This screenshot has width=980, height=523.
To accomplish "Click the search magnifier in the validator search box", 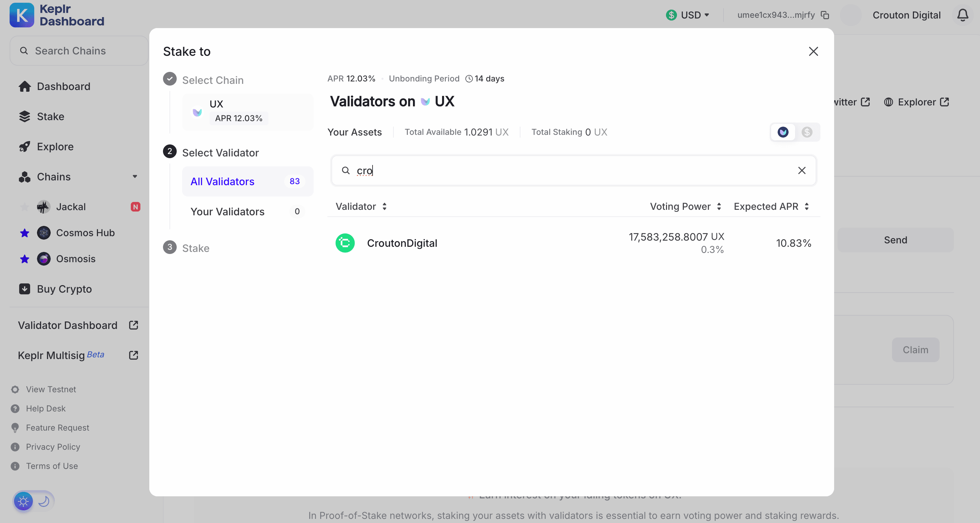I will click(x=345, y=170).
